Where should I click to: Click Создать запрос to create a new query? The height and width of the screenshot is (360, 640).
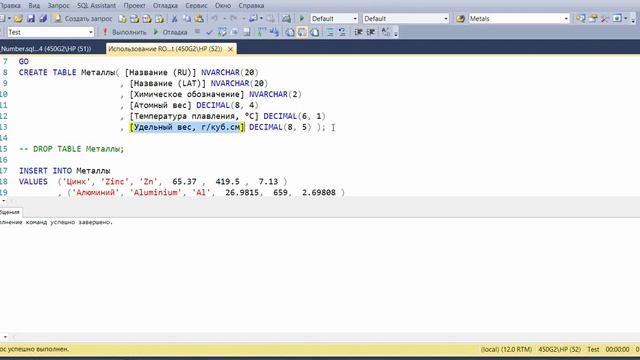[x=83, y=19]
